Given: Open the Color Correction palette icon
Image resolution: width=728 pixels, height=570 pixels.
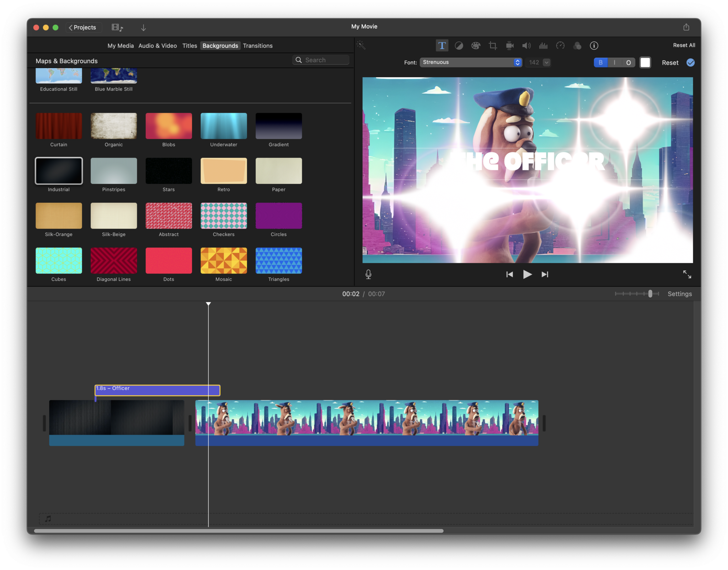Looking at the screenshot, I should pos(476,46).
